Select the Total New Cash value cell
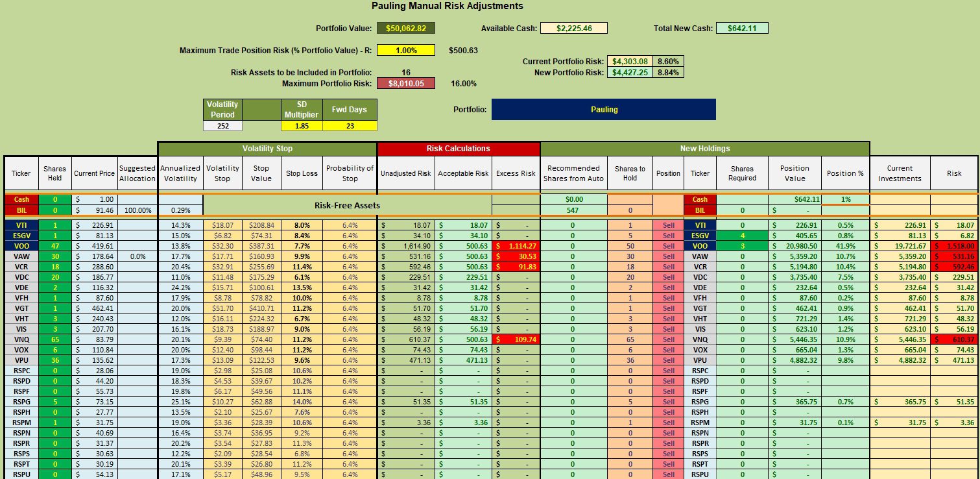The image size is (980, 479). point(742,29)
